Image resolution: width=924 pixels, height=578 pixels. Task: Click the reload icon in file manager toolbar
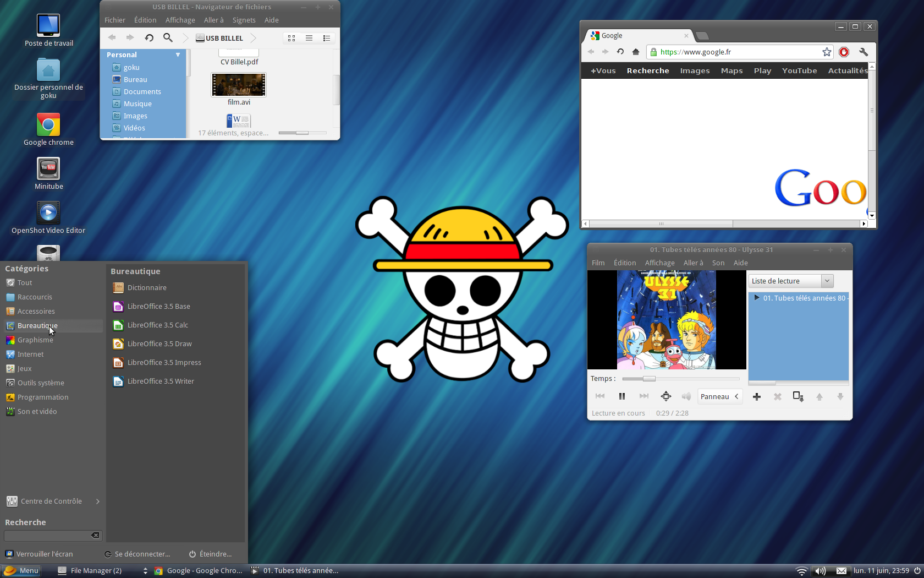pyautogui.click(x=149, y=38)
